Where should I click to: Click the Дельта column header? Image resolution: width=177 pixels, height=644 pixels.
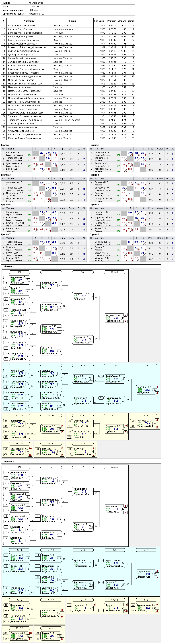[122, 21]
